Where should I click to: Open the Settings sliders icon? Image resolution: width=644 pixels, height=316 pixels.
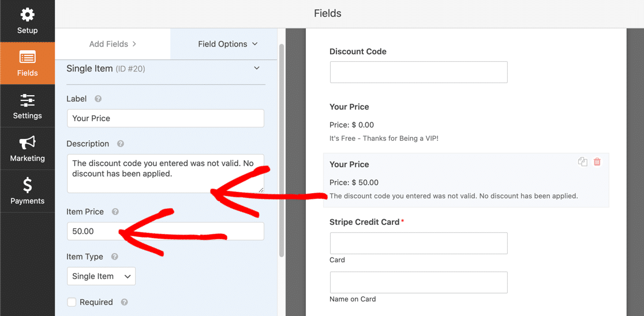27,106
